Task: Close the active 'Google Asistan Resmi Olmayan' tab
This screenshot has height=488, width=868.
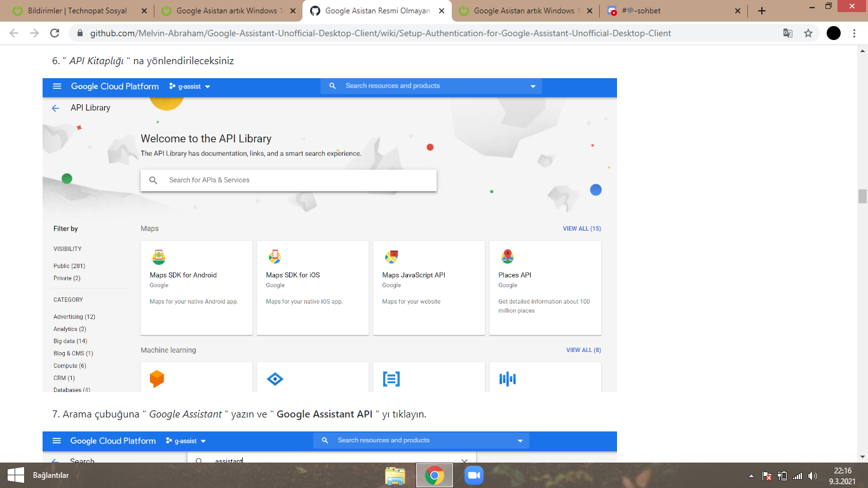Action: pyautogui.click(x=442, y=11)
